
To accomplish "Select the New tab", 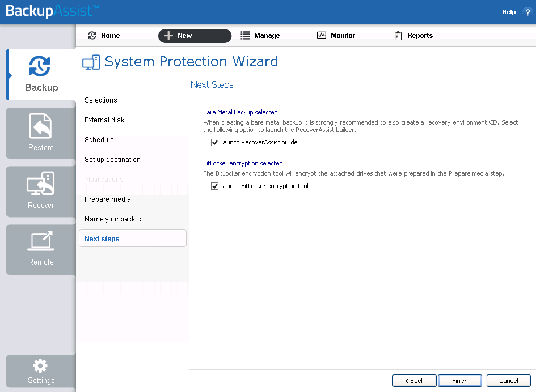I will (195, 36).
